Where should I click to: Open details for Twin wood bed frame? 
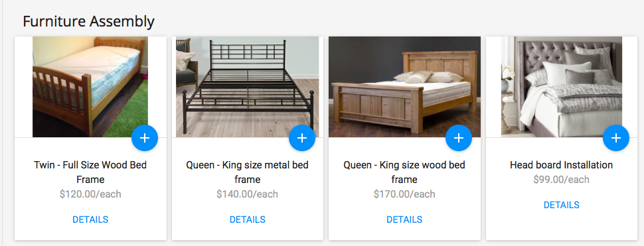[x=90, y=219]
